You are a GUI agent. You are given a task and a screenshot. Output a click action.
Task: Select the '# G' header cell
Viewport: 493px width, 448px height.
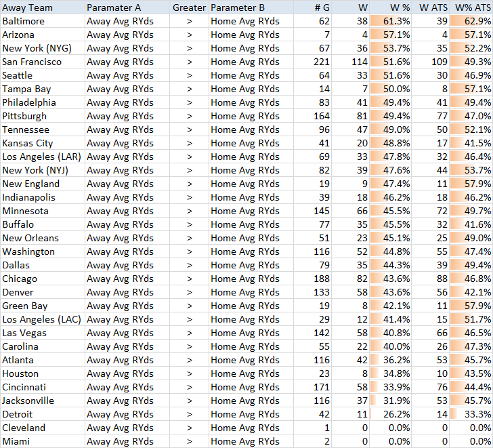[313, 7]
